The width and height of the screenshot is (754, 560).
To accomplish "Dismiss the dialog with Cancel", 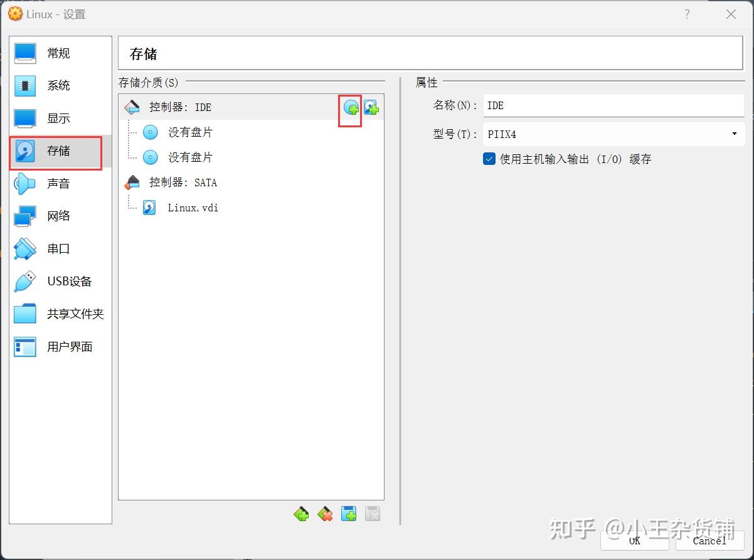I will 709,541.
